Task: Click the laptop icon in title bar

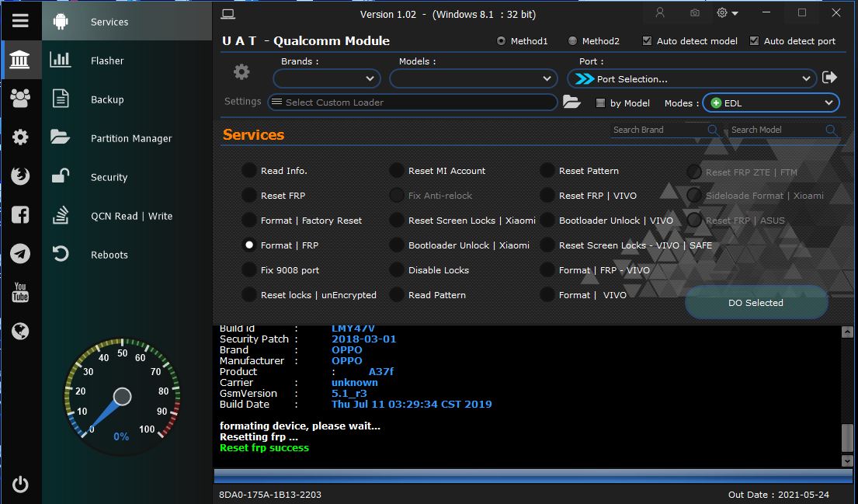Action: pyautogui.click(x=228, y=14)
